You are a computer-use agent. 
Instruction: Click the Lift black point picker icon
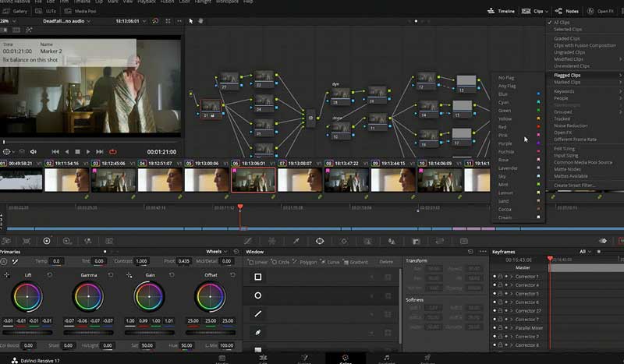(7, 275)
